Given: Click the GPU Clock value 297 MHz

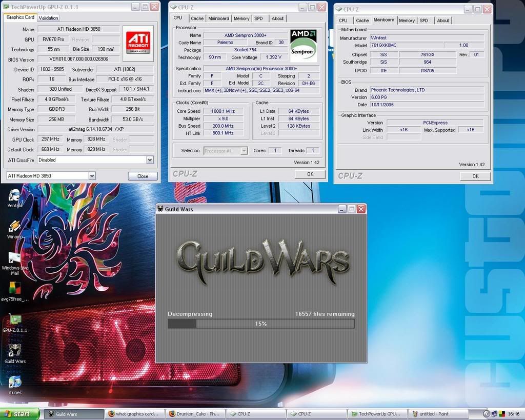Looking at the screenshot, I should pos(50,139).
